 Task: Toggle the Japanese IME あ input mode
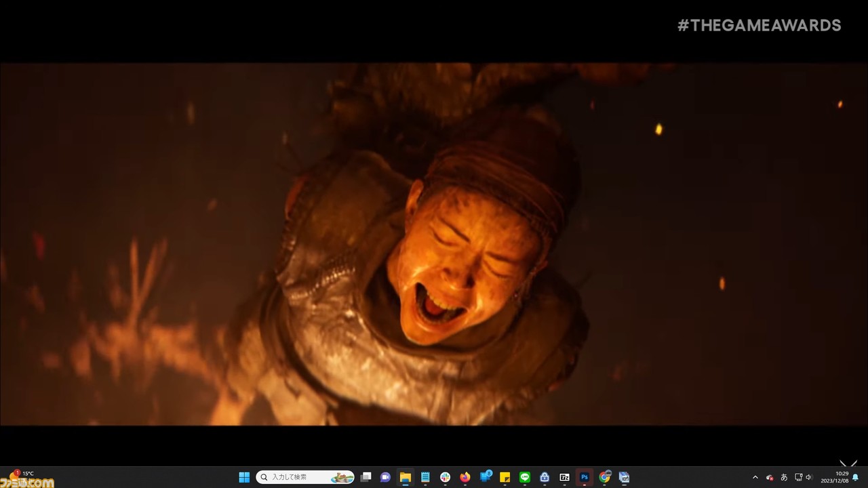784,477
